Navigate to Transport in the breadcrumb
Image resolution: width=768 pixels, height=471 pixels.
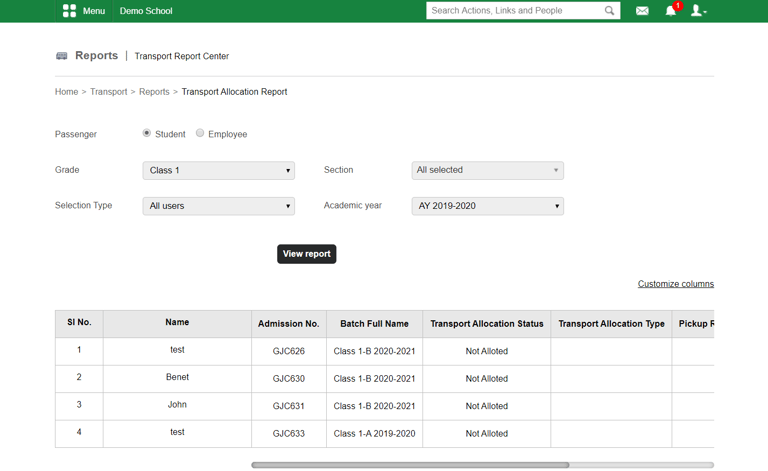(108, 92)
